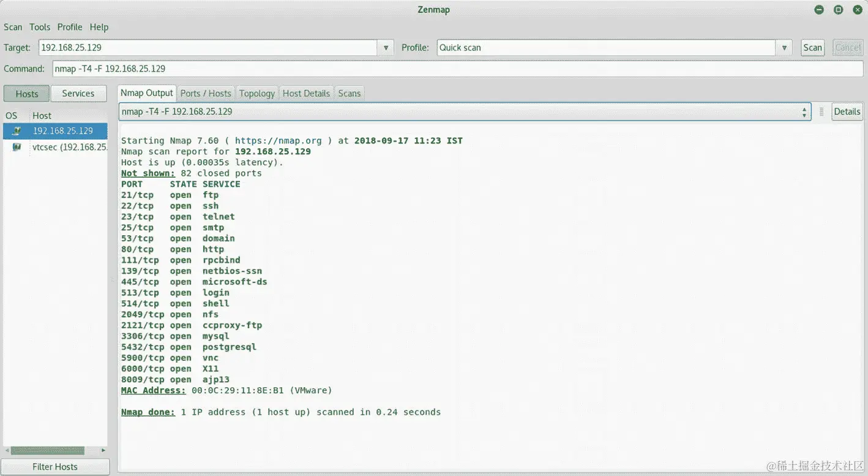Click the 'Host is up (0.00035s latency)' line
Viewport: 868px width, 476px height.
tap(203, 162)
